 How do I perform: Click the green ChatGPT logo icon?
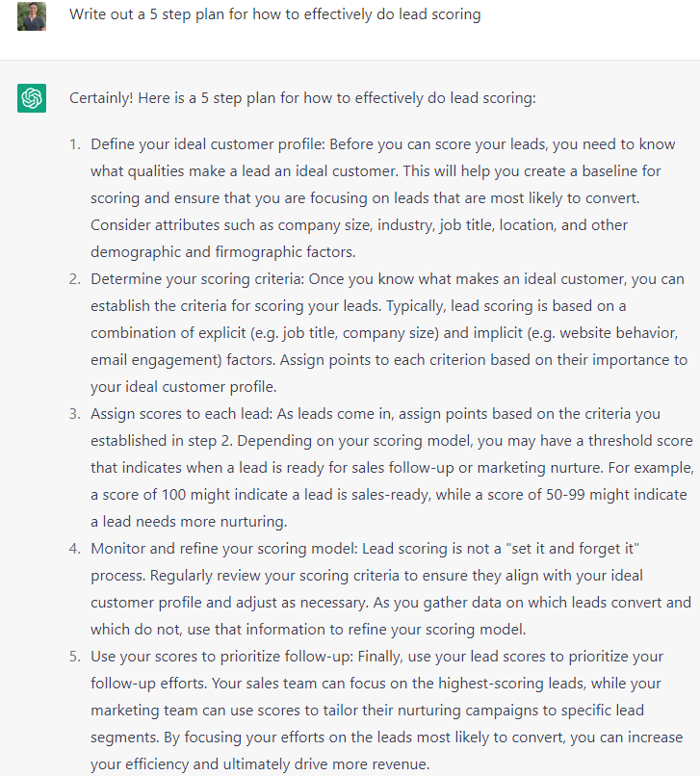(32, 98)
